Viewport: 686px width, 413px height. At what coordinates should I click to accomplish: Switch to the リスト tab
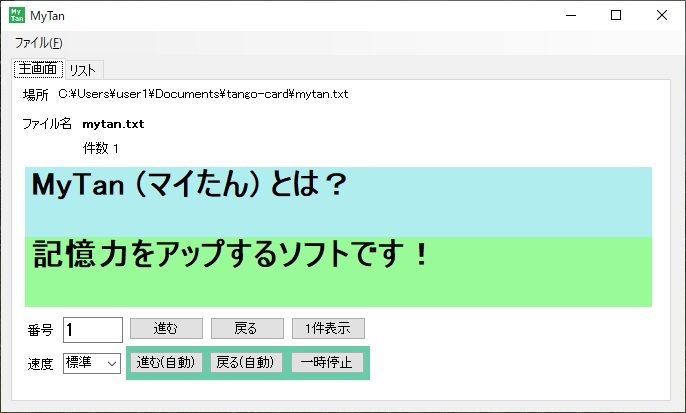tap(84, 70)
